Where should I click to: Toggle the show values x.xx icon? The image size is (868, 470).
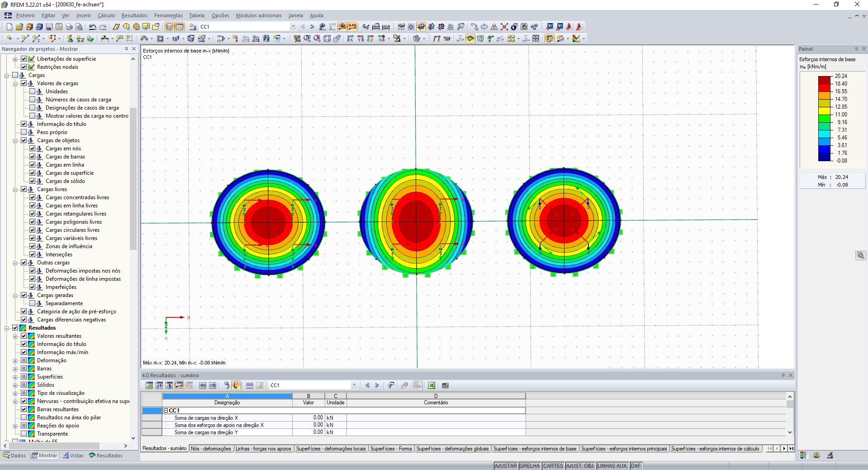(x=352, y=27)
